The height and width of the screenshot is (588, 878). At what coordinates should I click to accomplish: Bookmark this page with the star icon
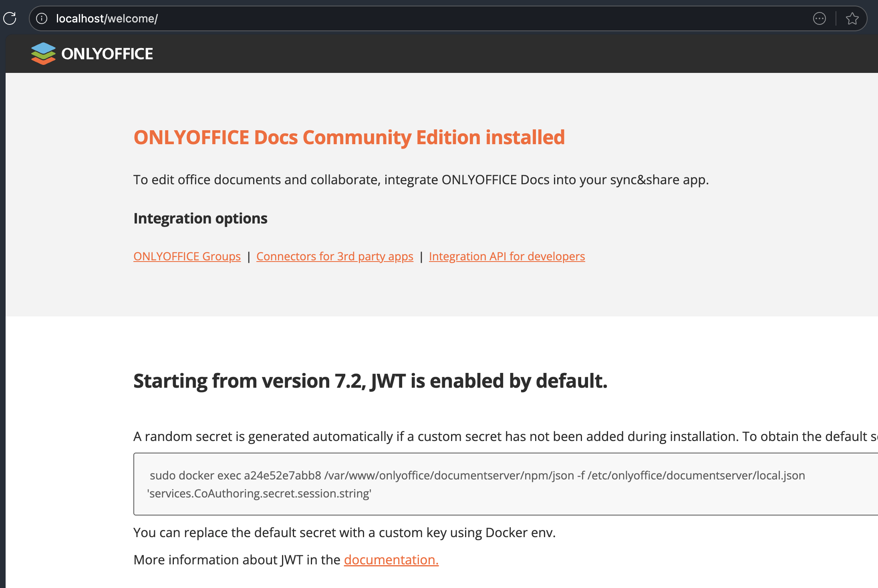pos(852,18)
